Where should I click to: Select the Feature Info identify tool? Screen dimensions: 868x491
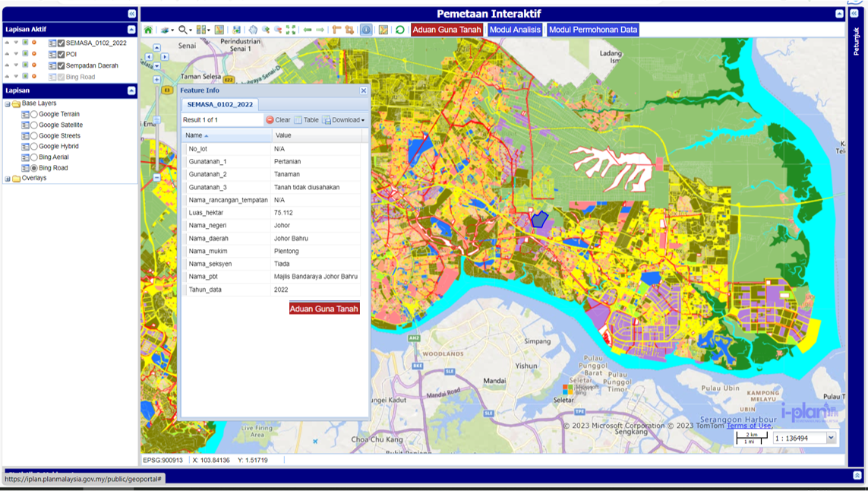point(368,28)
